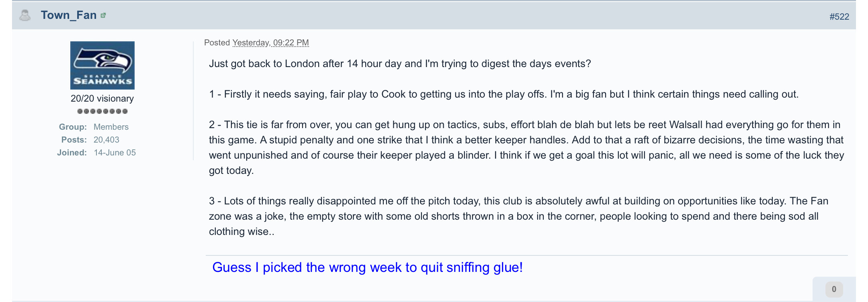The width and height of the screenshot is (868, 302).
Task: Select the '20/20 visionary' member title
Action: (x=102, y=98)
